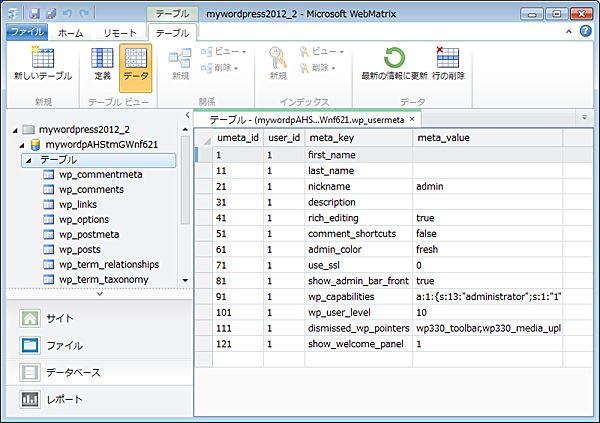The width and height of the screenshot is (600, 423).
Task: Click Redo icon in quick access toolbar
Action: [x=84, y=14]
